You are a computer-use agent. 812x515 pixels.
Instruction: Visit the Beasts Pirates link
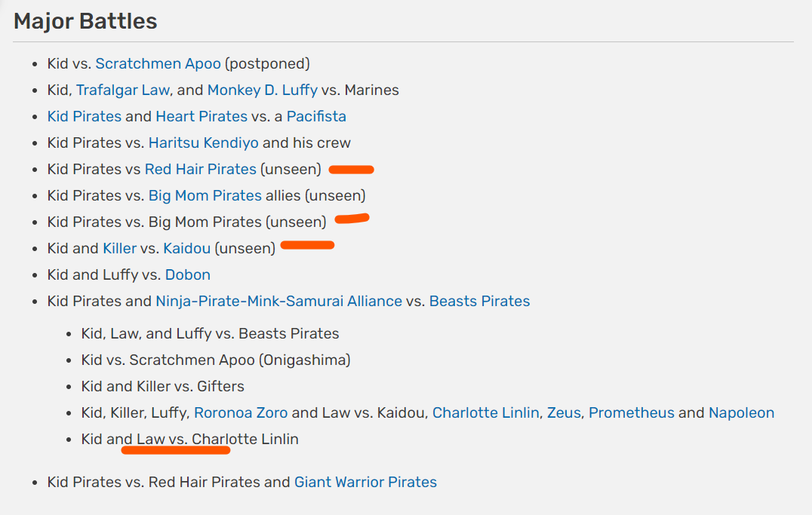point(479,302)
